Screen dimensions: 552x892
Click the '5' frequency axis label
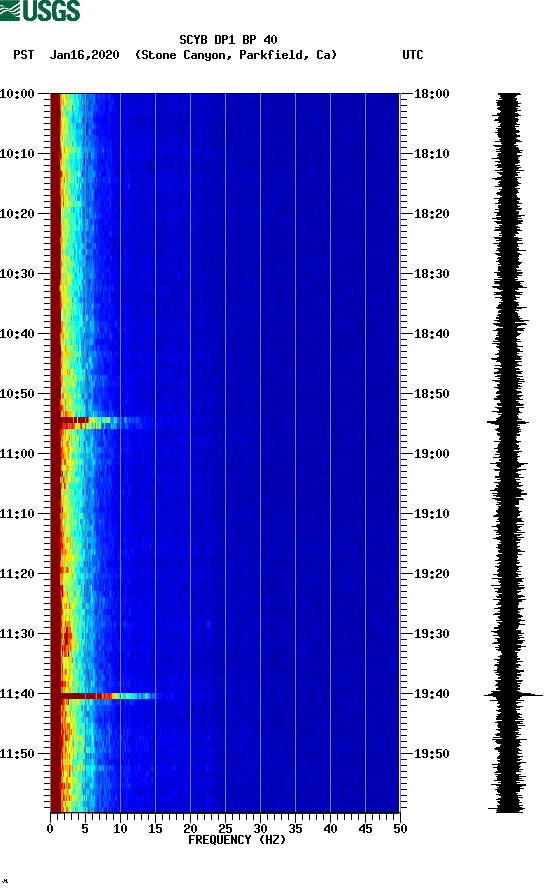(x=85, y=828)
